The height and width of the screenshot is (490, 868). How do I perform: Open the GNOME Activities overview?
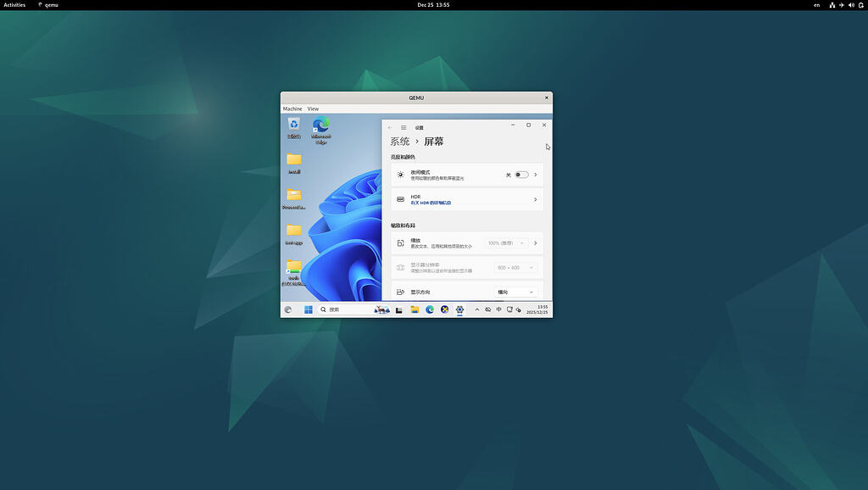(x=14, y=5)
